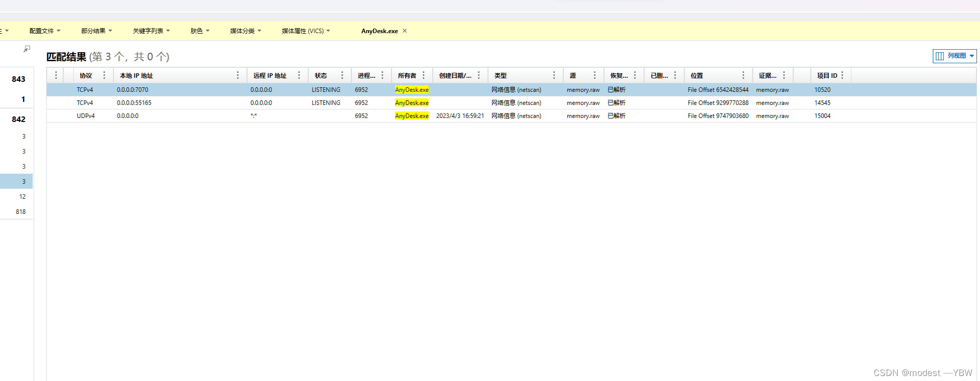Image resolution: width=980 pixels, height=381 pixels.
Task: Click item ID 10520
Action: (x=822, y=90)
